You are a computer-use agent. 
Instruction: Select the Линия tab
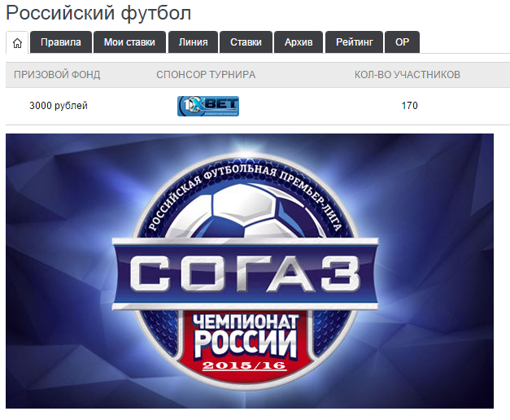193,42
